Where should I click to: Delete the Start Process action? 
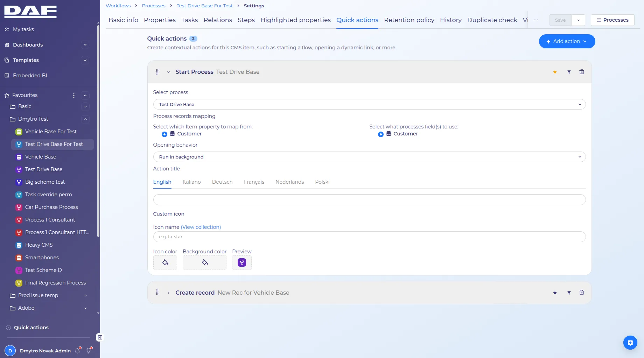(x=582, y=72)
